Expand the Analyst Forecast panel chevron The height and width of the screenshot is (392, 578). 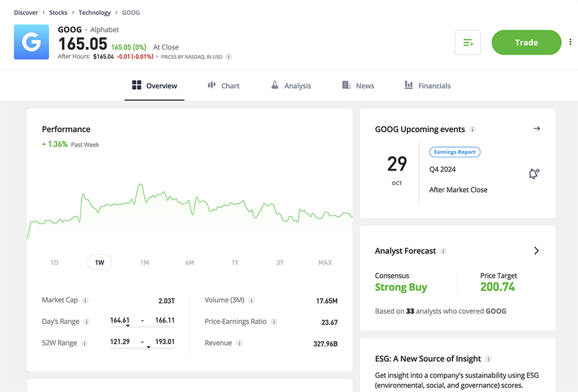tap(536, 251)
